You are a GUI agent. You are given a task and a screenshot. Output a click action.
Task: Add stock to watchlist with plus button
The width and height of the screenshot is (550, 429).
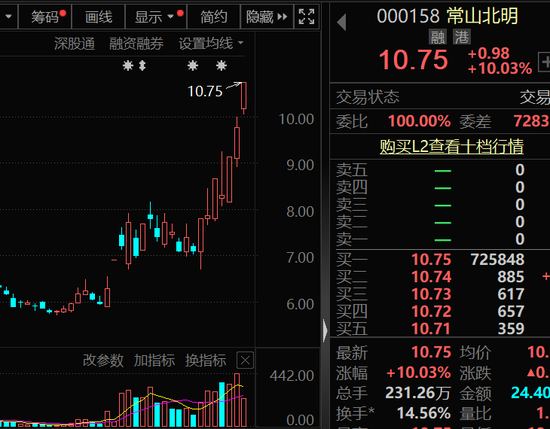(544, 62)
